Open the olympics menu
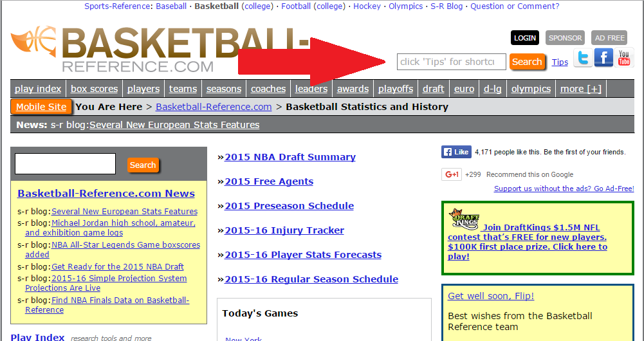This screenshot has width=644, height=341. [531, 89]
